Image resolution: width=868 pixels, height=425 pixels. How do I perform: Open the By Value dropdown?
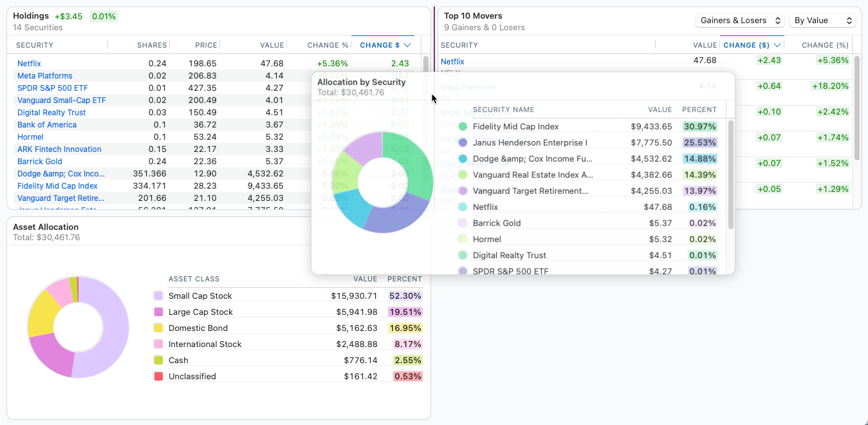coord(822,21)
